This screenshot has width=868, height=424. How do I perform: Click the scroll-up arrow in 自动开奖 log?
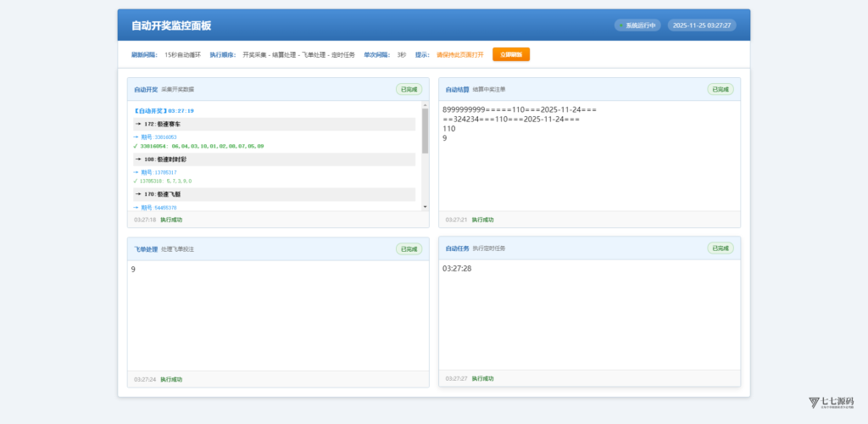425,106
